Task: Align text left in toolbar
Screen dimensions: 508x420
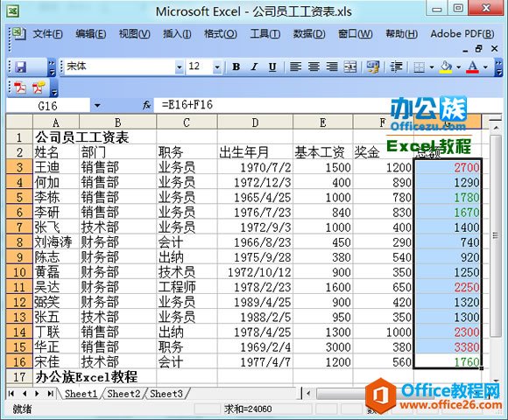Action: 295,67
